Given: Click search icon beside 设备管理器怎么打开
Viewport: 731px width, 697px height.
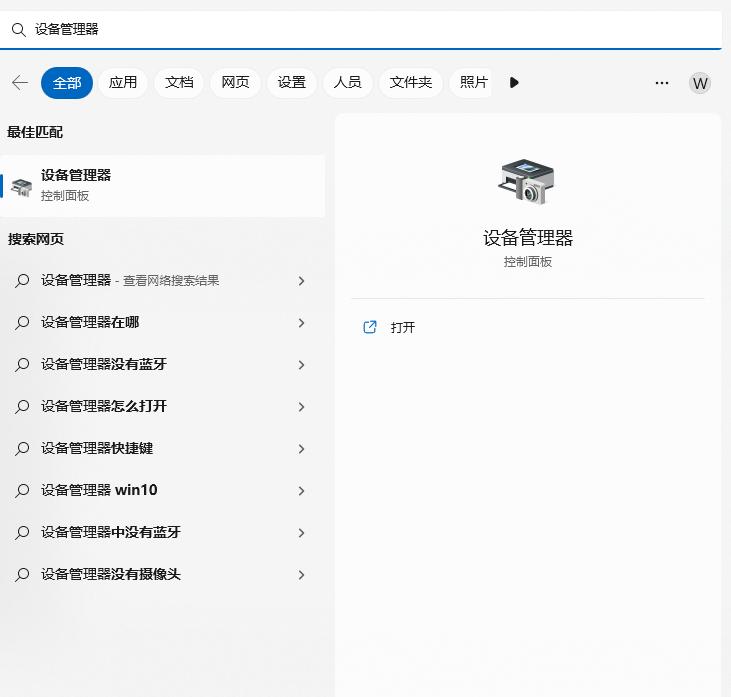Looking at the screenshot, I should (22, 407).
